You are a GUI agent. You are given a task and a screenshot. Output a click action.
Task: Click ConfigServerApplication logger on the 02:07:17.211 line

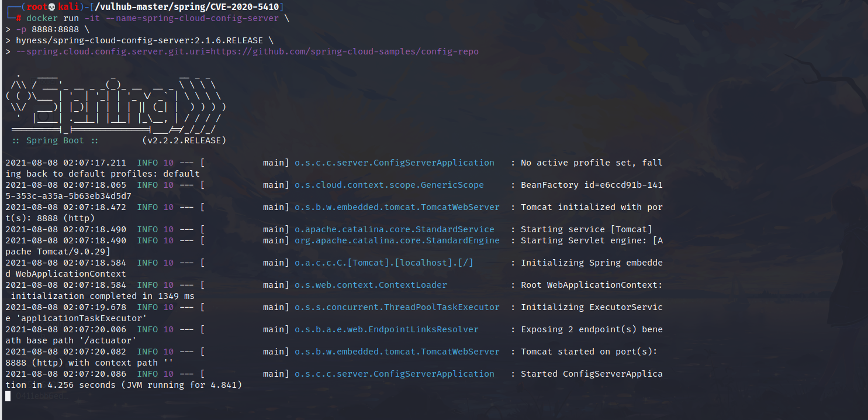pyautogui.click(x=395, y=163)
